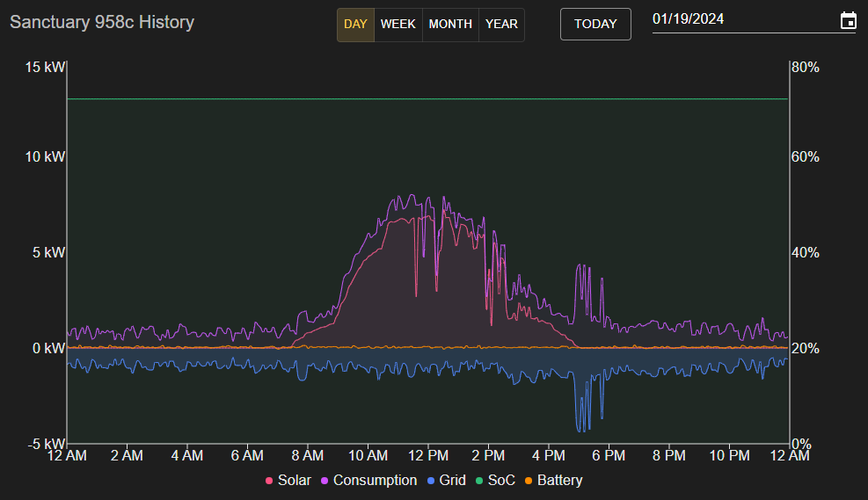This screenshot has width=868, height=500.
Task: Toggle the Battery series legend label
Action: click(559, 481)
